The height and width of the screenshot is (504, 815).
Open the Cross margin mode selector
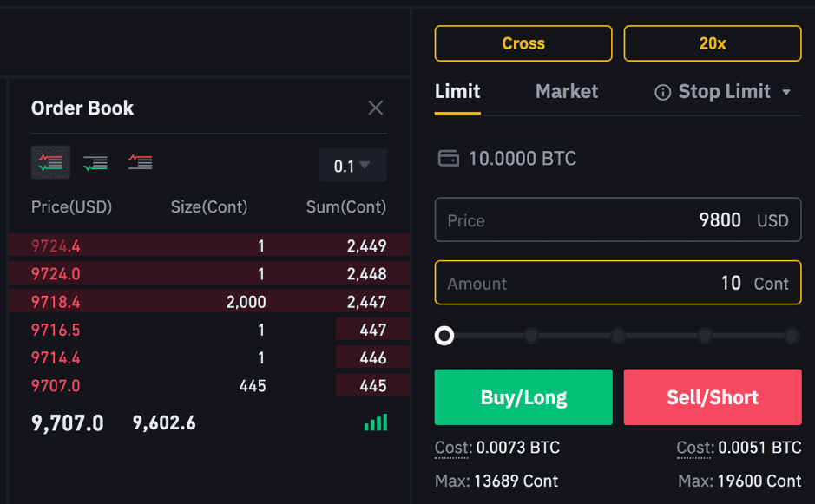(x=523, y=43)
